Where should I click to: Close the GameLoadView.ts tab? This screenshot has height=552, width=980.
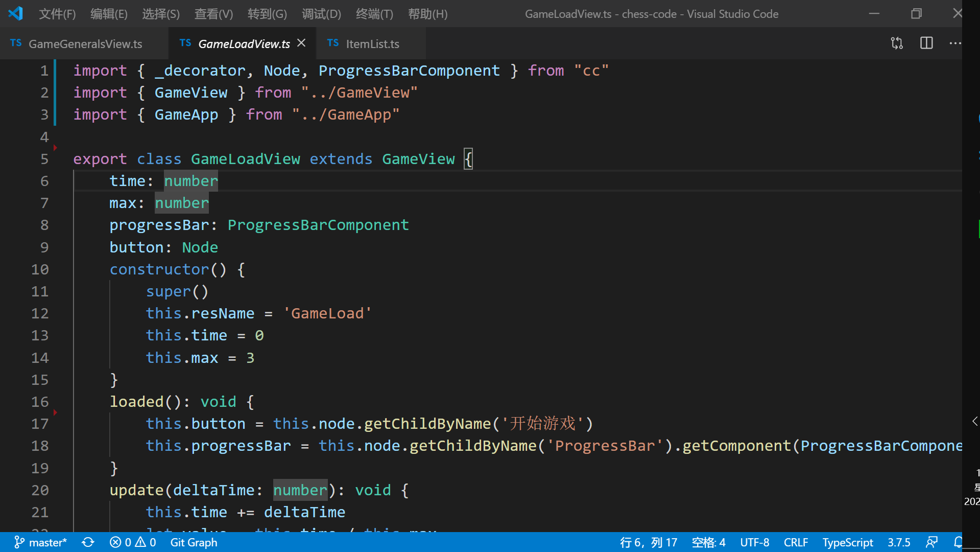pos(301,43)
